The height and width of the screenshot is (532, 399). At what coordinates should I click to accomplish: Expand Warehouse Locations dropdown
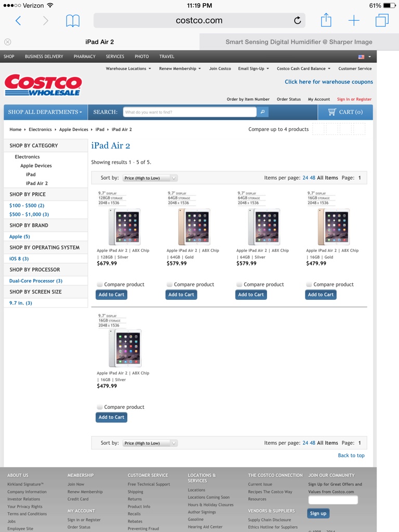(x=128, y=69)
